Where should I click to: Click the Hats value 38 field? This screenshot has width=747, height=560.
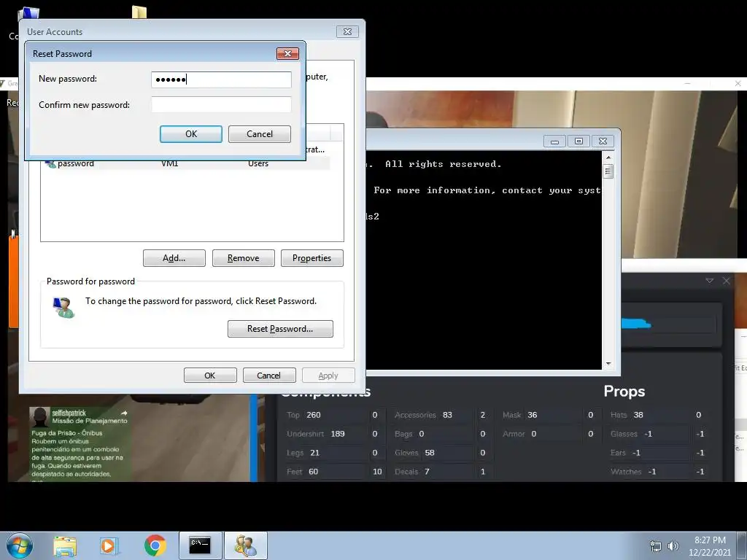pos(661,415)
